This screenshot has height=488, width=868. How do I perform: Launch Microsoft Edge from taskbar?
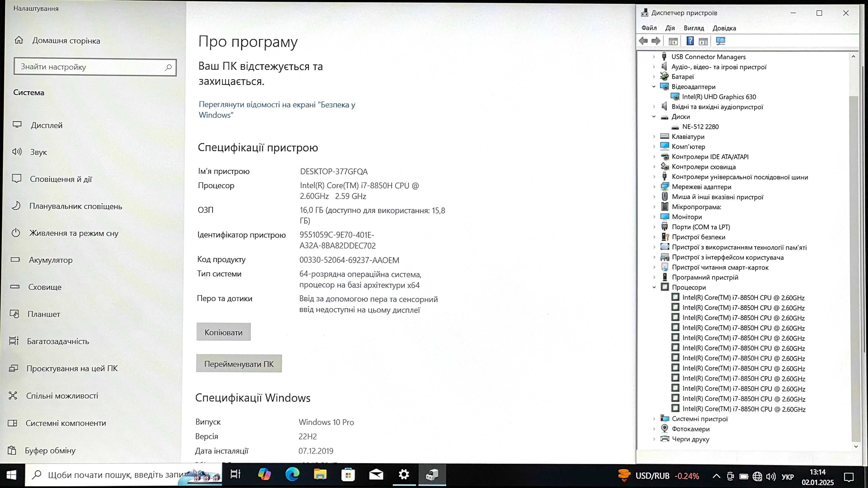[x=292, y=475]
